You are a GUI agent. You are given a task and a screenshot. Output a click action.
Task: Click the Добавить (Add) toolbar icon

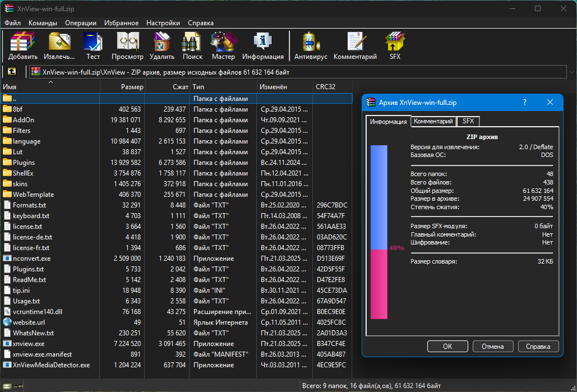pyautogui.click(x=23, y=45)
